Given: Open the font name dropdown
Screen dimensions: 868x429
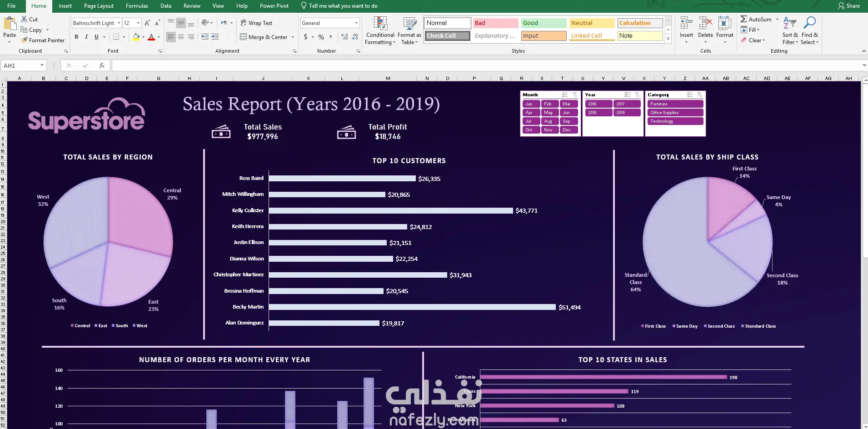Looking at the screenshot, I should 119,23.
